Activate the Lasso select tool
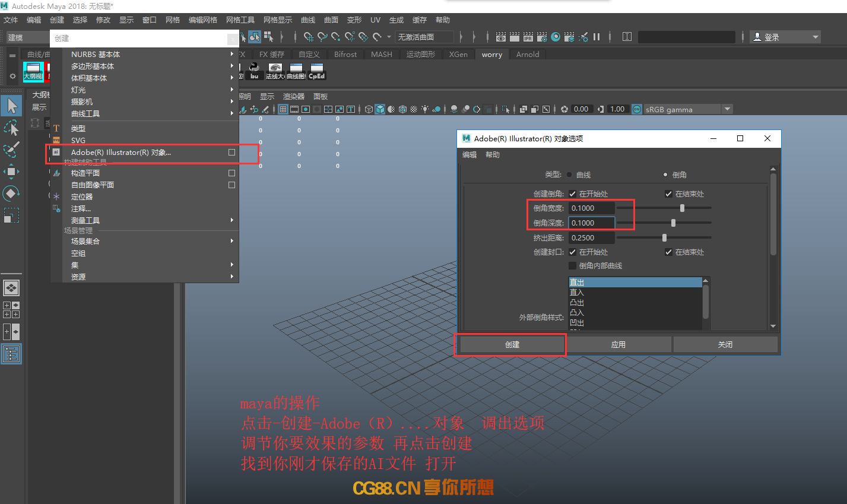The image size is (847, 504). coord(12,128)
